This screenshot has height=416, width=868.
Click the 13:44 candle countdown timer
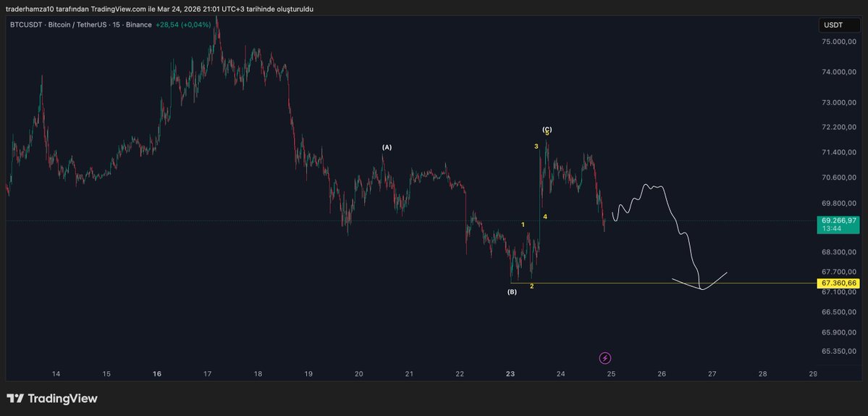830,228
